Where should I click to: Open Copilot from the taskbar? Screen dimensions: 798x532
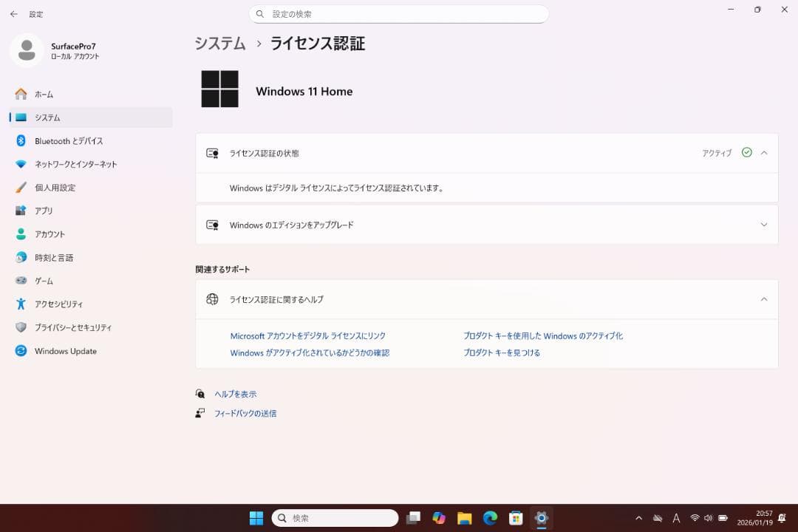(x=439, y=518)
